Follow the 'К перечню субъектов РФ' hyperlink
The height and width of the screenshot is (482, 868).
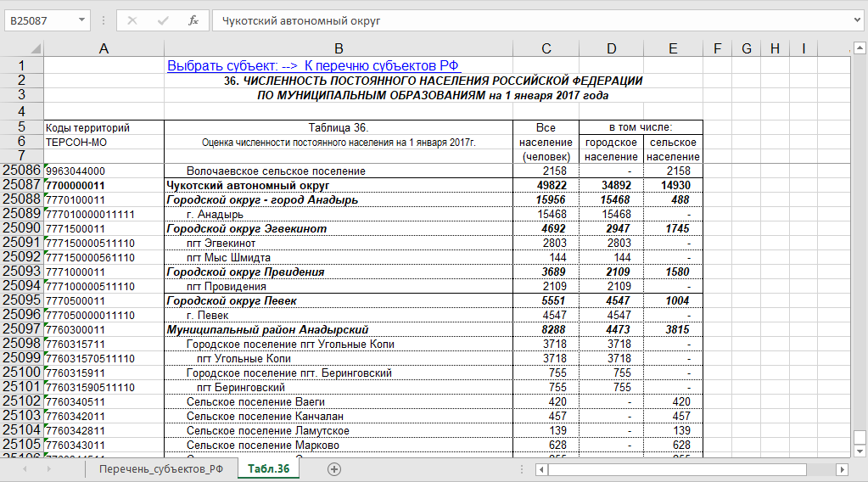coord(381,65)
